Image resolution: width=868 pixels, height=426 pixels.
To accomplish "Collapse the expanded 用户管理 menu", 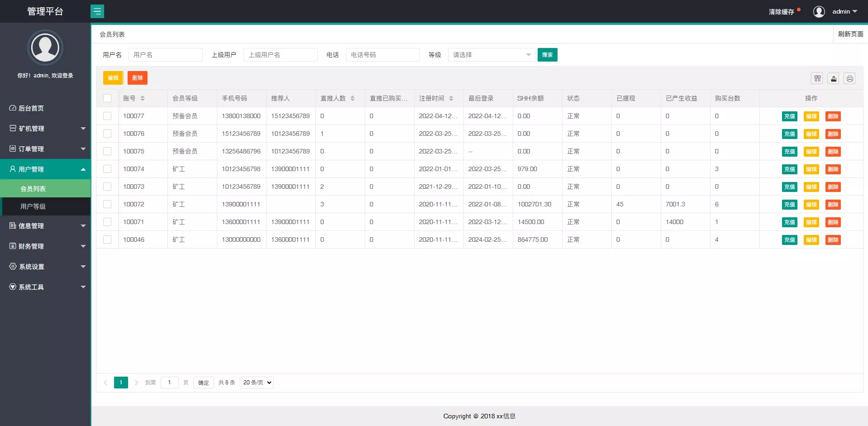I will tap(45, 168).
